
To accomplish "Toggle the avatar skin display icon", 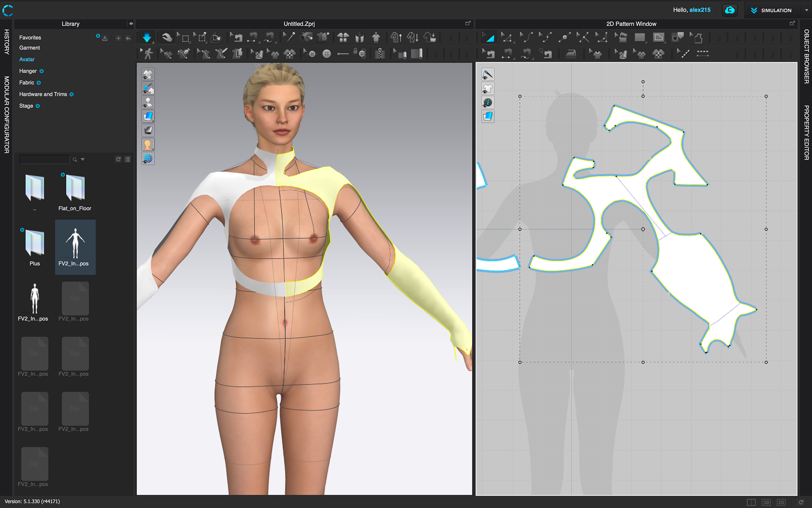I will 148,144.
